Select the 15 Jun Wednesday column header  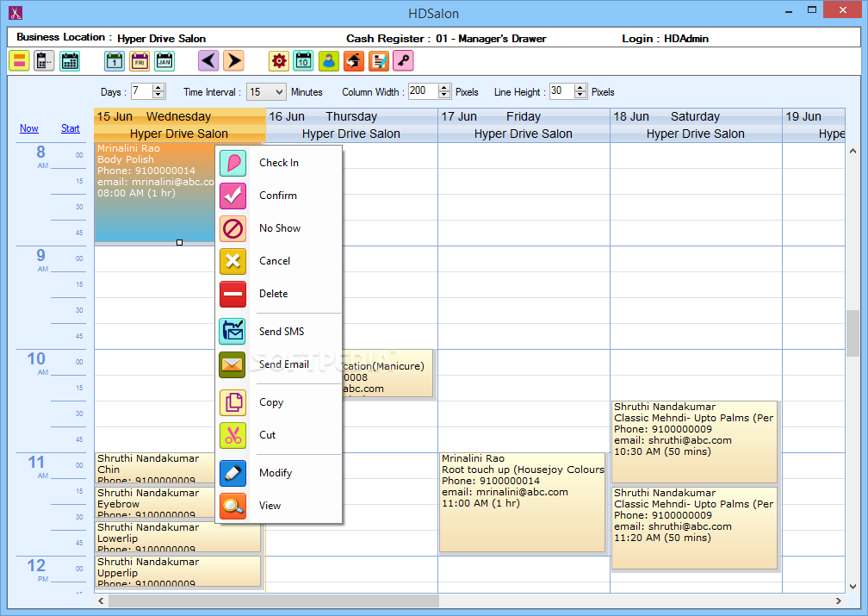179,125
